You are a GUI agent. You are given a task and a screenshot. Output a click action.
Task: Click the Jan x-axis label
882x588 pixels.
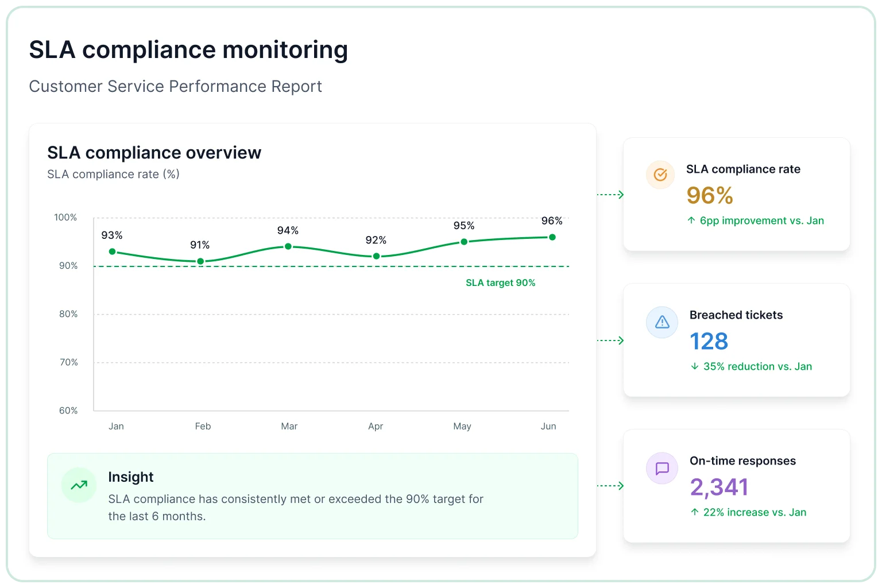117,426
